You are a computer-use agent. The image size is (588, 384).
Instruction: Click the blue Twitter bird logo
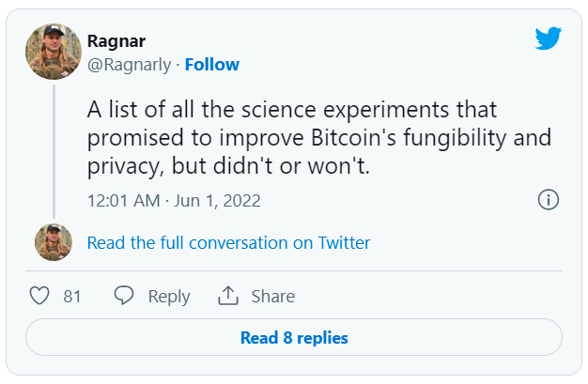pyautogui.click(x=548, y=38)
